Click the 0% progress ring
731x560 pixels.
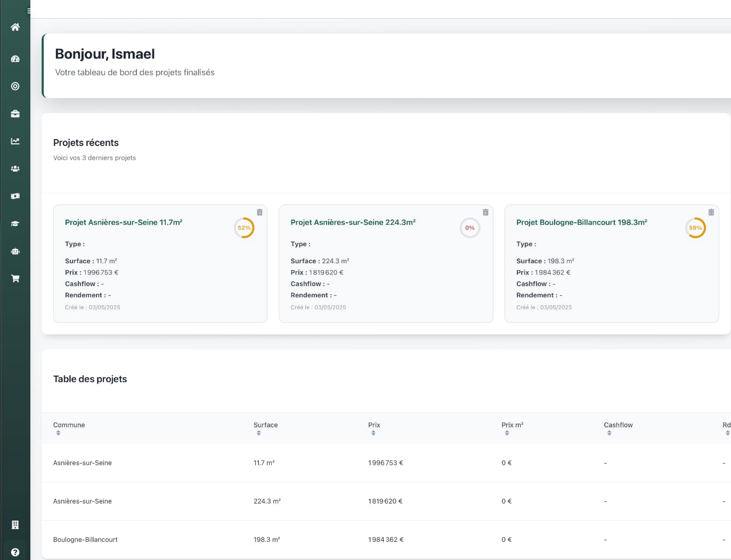click(x=470, y=228)
